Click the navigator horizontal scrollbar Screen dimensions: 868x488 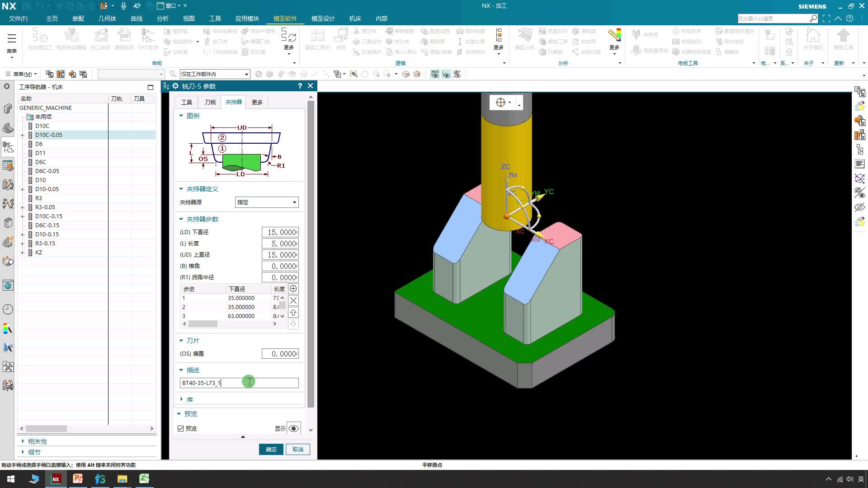click(x=46, y=428)
